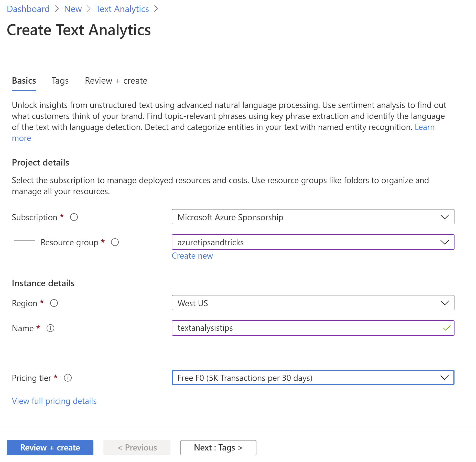
Task: Select the Pricing tier label text
Action: [x=32, y=378]
